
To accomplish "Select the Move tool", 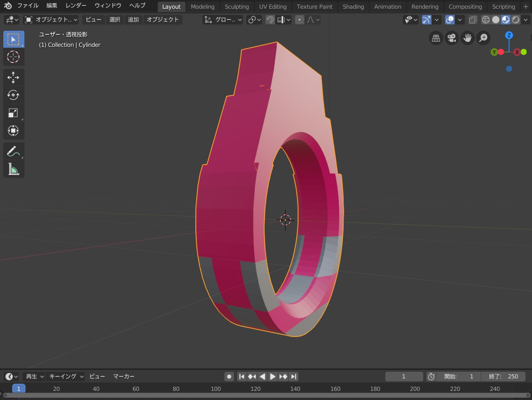I will tap(14, 78).
